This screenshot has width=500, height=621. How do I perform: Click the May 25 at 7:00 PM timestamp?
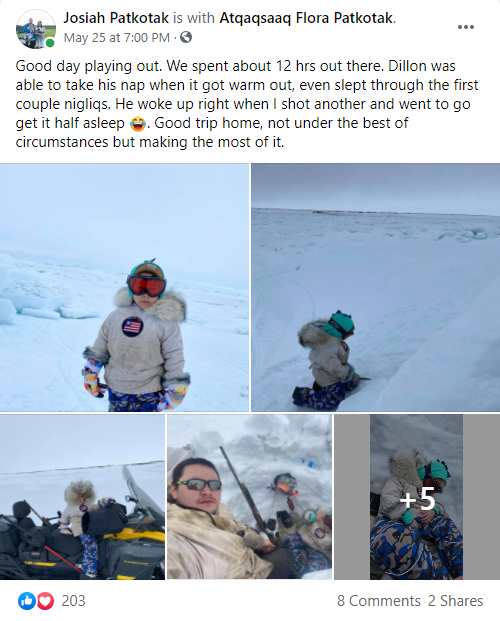116,38
